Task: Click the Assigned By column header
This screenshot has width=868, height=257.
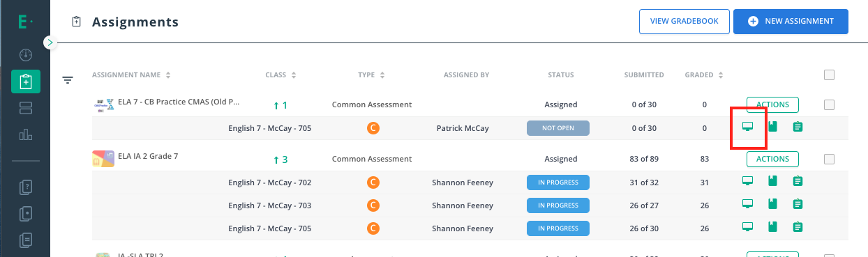Action: pyautogui.click(x=466, y=75)
